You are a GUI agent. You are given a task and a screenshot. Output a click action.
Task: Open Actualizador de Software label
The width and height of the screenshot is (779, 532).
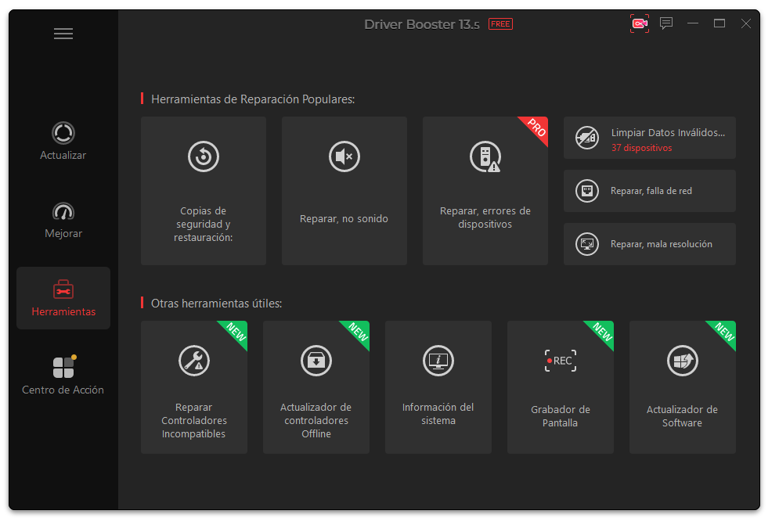click(682, 416)
